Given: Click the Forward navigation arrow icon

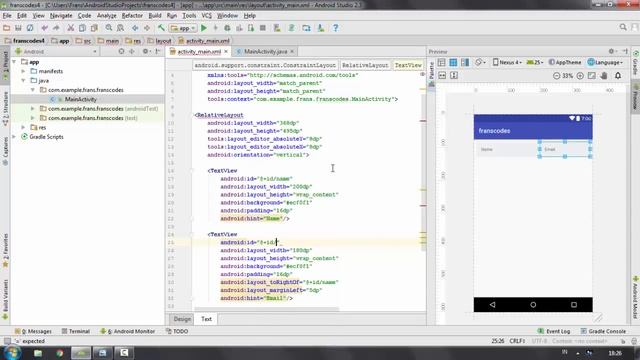Looking at the screenshot, I should click(147, 28).
